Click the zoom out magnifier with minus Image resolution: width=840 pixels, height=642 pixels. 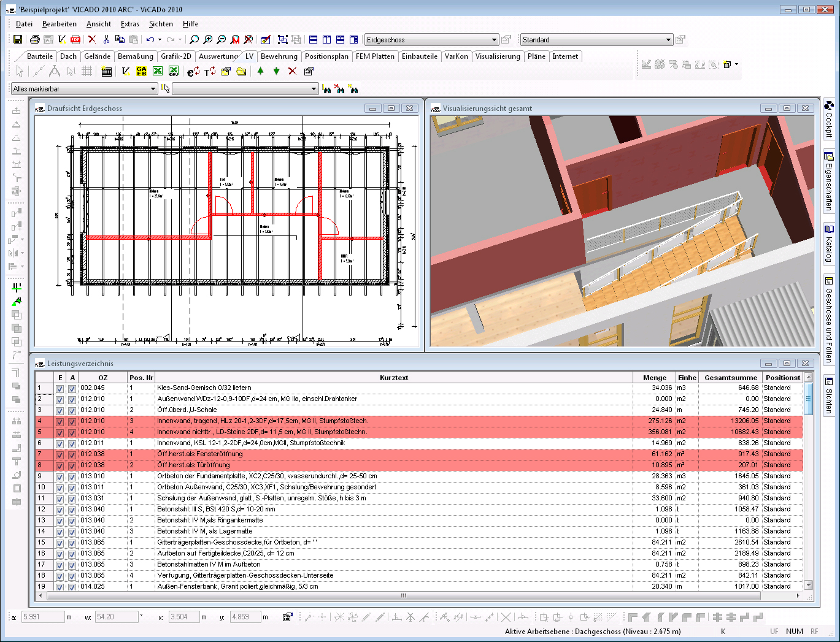221,39
